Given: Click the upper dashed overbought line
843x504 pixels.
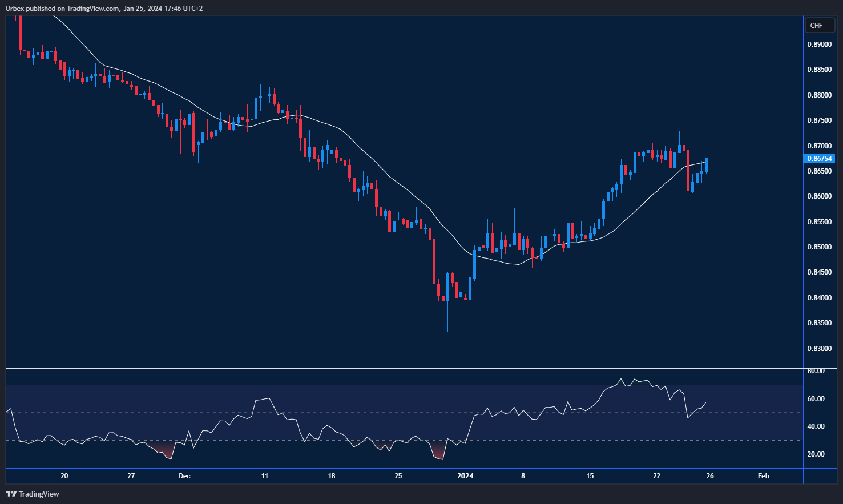Looking at the screenshot, I should click(x=400, y=385).
